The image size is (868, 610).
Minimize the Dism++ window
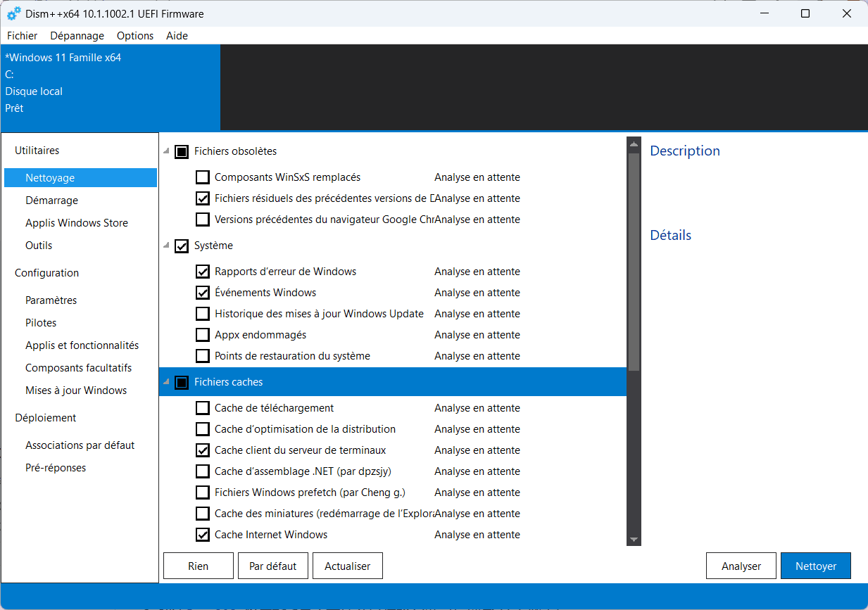765,13
